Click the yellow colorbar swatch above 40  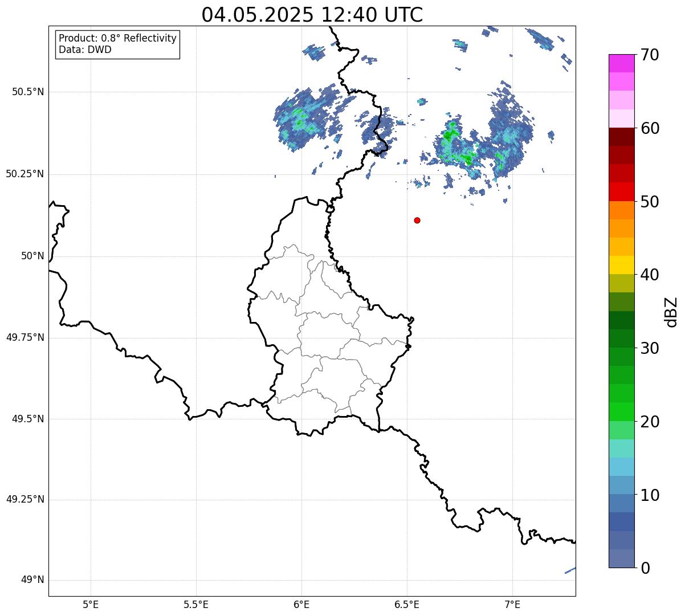click(621, 265)
